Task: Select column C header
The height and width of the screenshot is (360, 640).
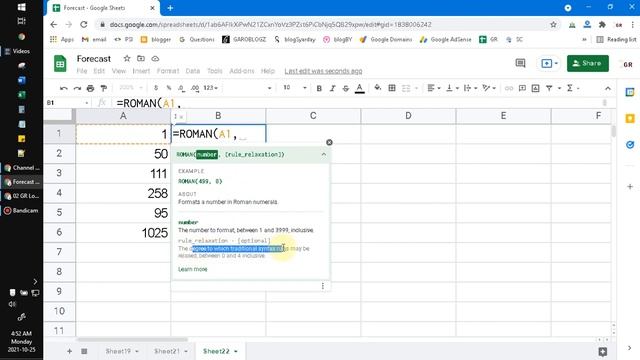Action: (x=313, y=116)
